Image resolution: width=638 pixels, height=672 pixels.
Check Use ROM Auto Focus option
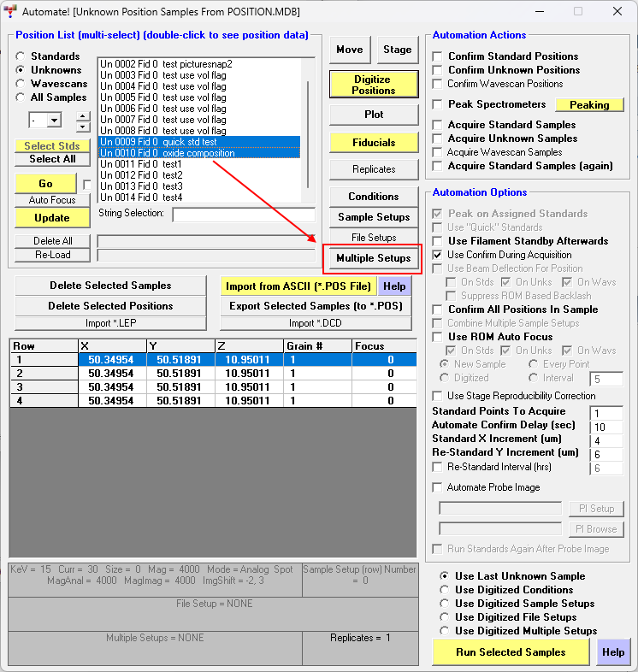[x=439, y=337]
